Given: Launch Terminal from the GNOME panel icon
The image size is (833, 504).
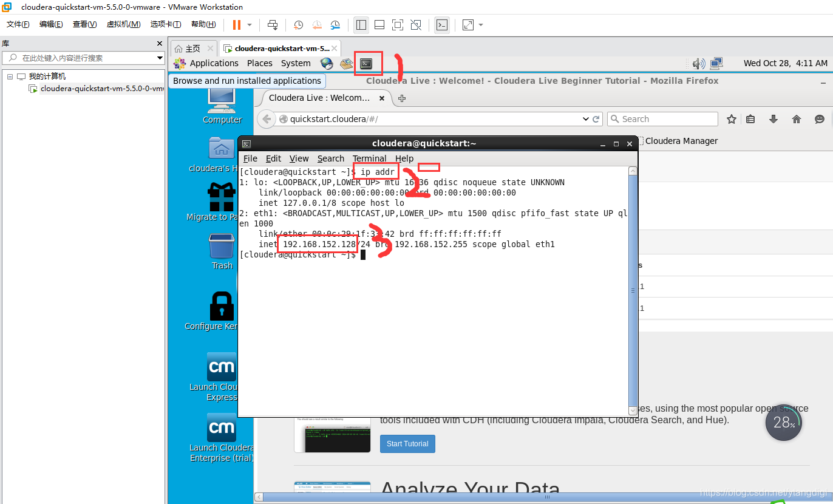Looking at the screenshot, I should [365, 63].
